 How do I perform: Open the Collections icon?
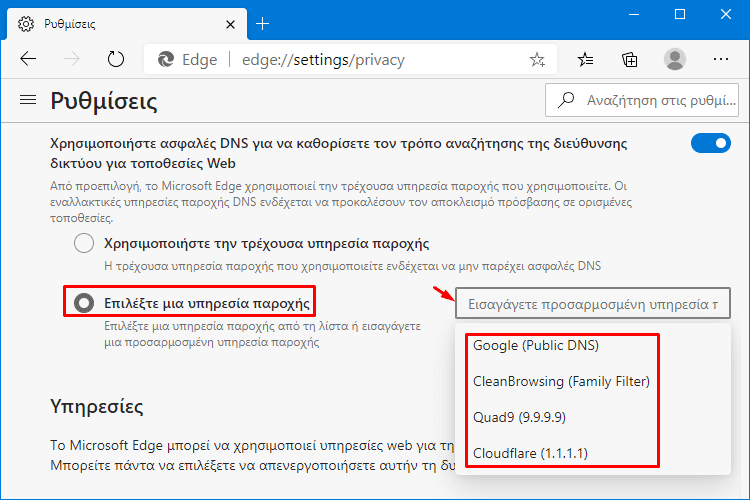pyautogui.click(x=629, y=59)
